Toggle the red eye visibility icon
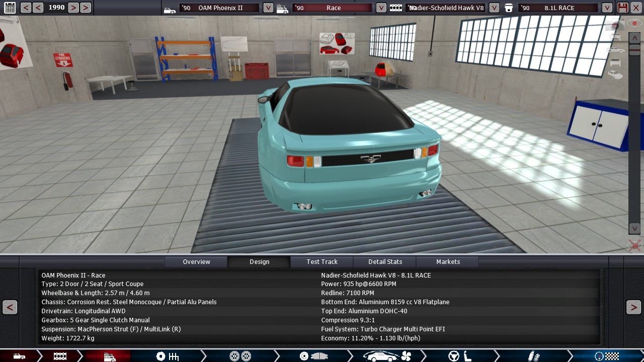This screenshot has width=644, height=362. coord(634,24)
